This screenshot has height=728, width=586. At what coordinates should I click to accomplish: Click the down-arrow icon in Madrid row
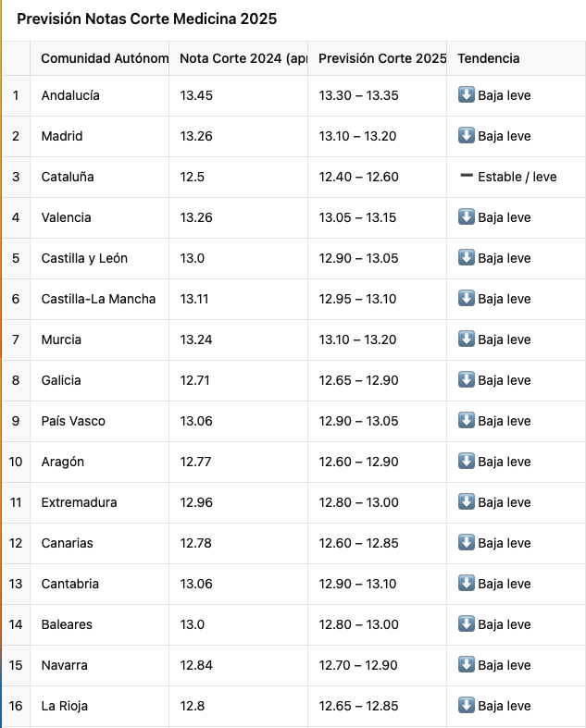[x=466, y=135]
